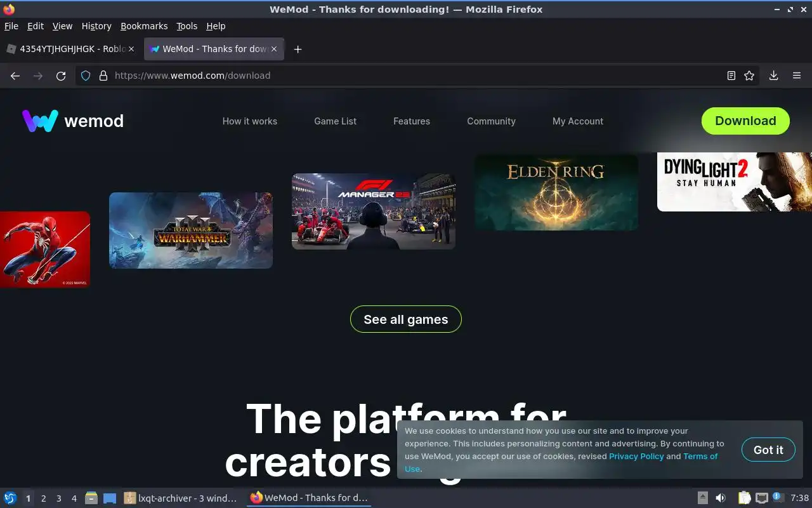Toggle reader view
Image resolution: width=812 pixels, height=508 pixels.
(x=731, y=76)
